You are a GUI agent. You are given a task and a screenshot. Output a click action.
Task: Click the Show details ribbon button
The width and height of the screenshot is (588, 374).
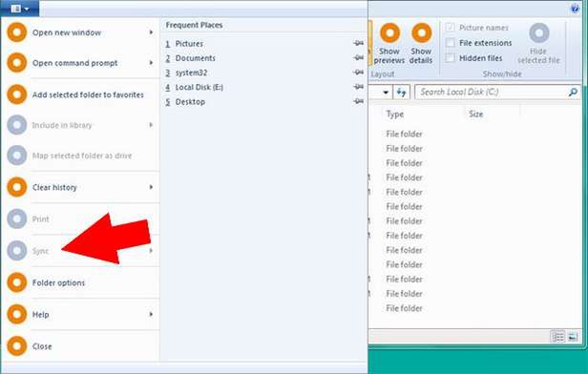point(421,44)
